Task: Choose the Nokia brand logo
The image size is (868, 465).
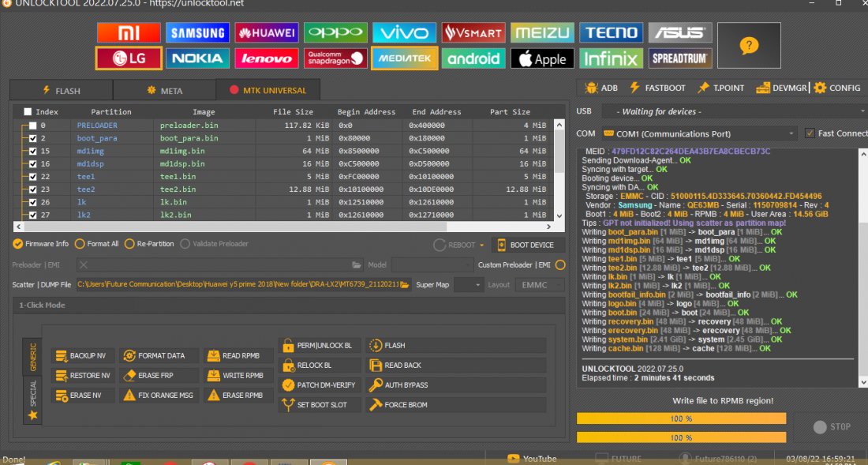Action: coord(197,58)
